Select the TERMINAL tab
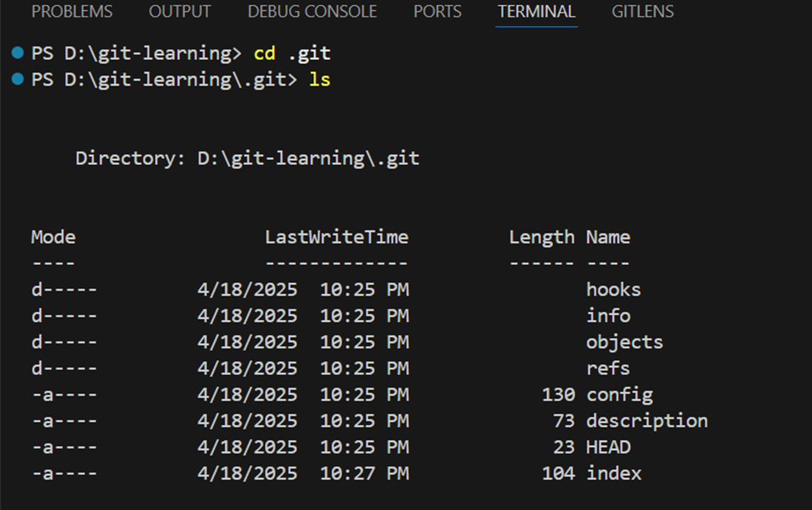This screenshot has height=510, width=812. (x=536, y=12)
